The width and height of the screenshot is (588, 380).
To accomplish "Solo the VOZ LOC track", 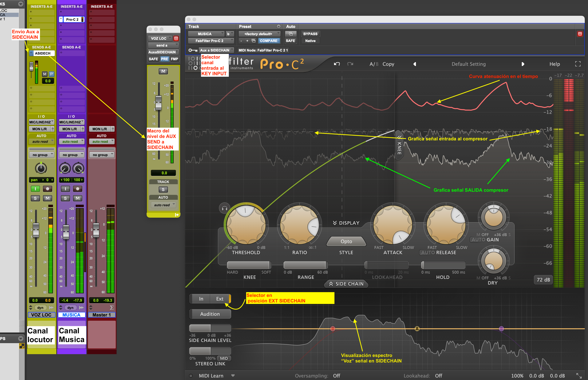I will pyautogui.click(x=35, y=198).
